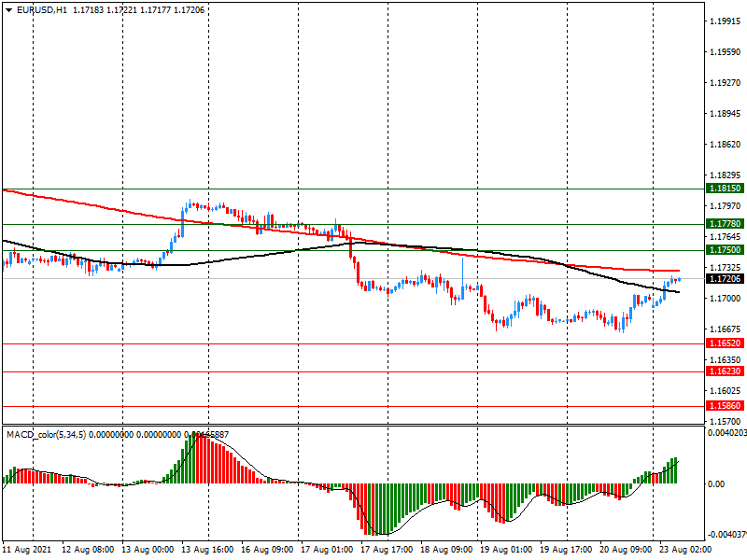Click the 20 Aug 09:00 time axis label
Image resolution: width=747 pixels, height=560 pixels.
626,550
